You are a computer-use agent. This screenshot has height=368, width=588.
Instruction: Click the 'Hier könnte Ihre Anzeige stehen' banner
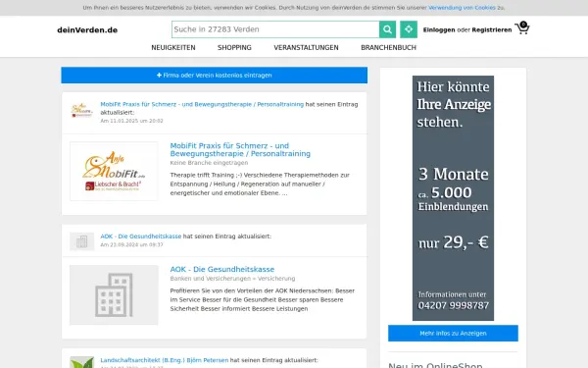click(453, 198)
